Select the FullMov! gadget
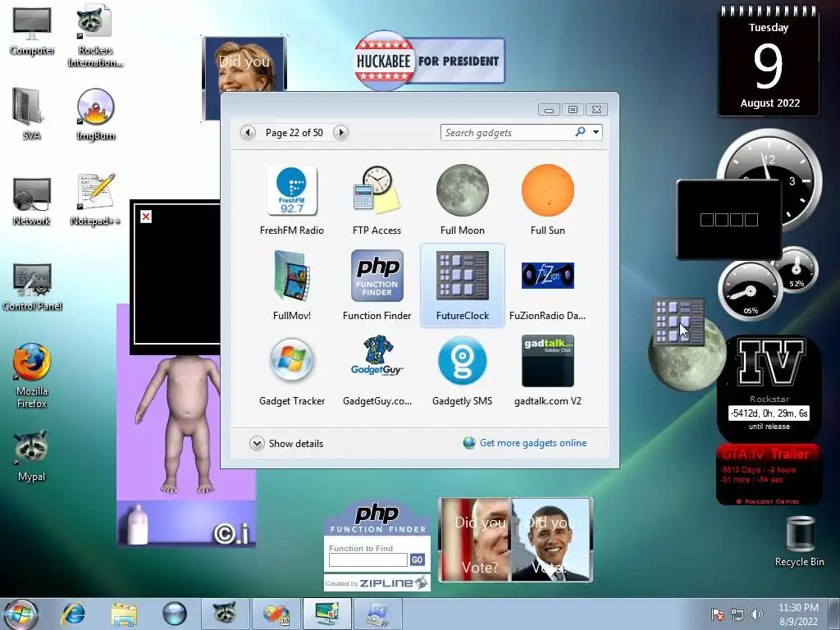The height and width of the screenshot is (630, 840). point(292,285)
